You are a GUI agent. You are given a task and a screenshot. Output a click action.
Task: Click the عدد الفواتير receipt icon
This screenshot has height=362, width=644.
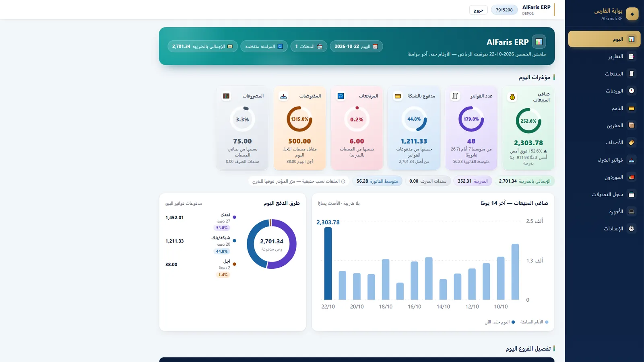click(x=455, y=96)
